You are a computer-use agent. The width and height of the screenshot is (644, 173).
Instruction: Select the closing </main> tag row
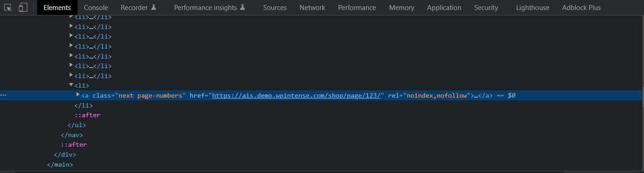pyautogui.click(x=60, y=164)
